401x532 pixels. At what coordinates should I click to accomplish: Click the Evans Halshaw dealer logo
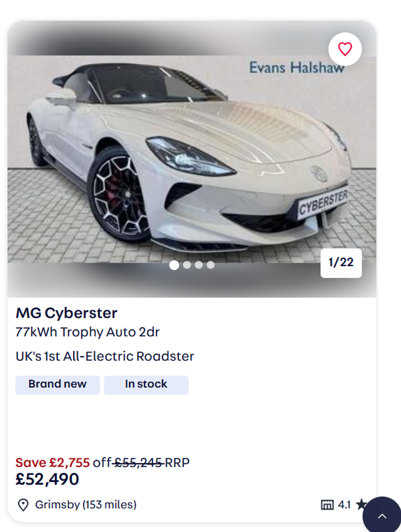297,67
